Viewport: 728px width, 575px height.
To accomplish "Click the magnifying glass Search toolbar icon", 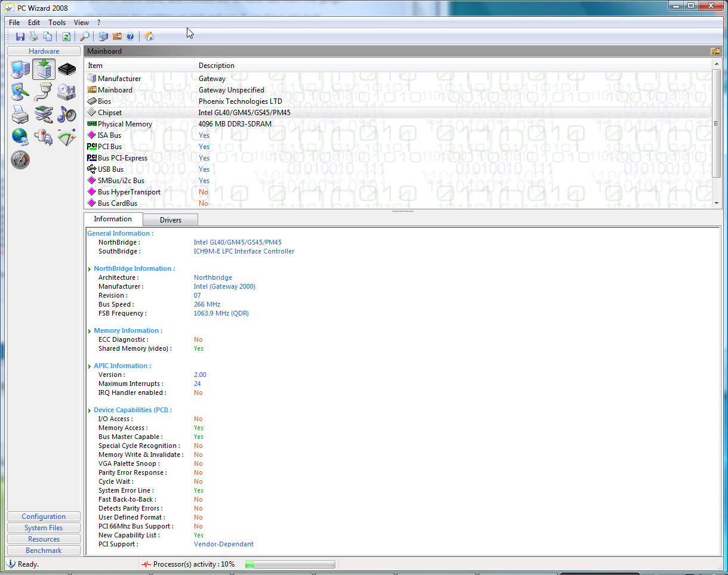I will 85,36.
